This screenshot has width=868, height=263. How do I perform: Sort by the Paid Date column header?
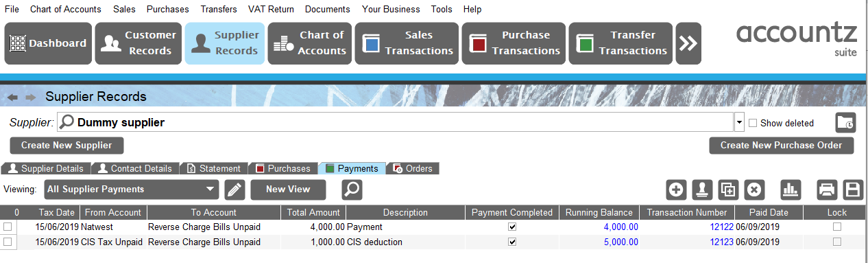click(769, 213)
